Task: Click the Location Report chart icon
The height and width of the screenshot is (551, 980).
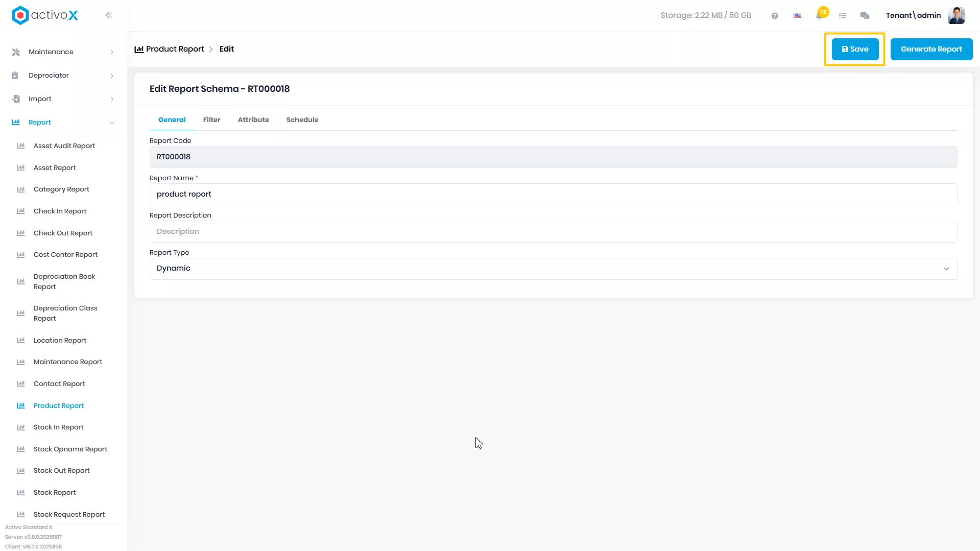Action: point(21,341)
